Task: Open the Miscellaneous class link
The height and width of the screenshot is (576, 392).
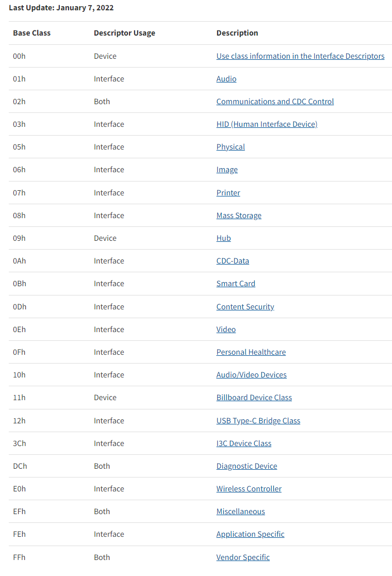Action: click(x=240, y=512)
